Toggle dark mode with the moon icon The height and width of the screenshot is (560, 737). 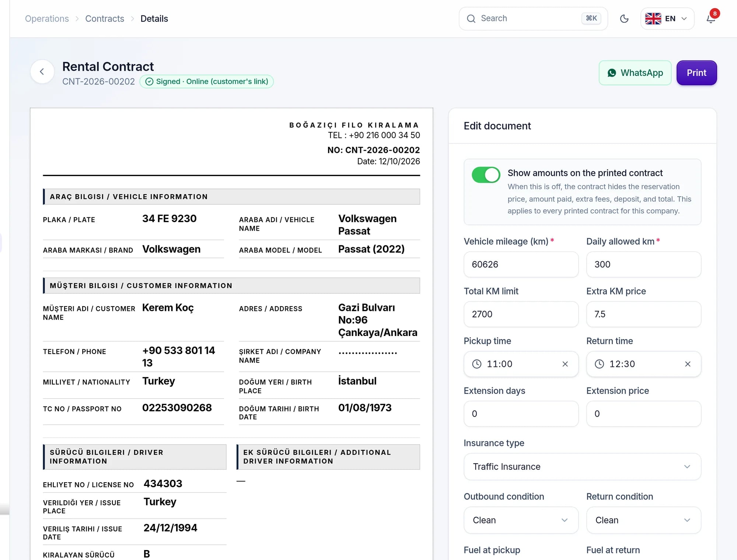tap(624, 19)
